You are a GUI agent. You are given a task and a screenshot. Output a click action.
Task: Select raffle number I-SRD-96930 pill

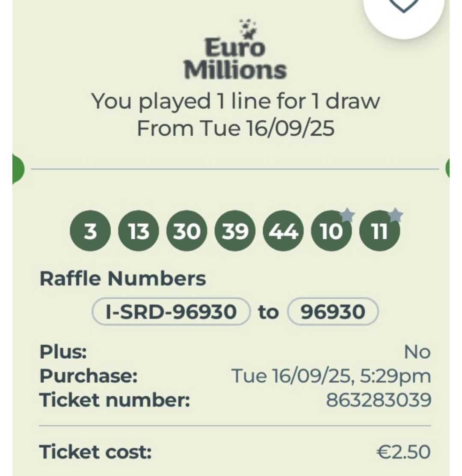tap(171, 312)
